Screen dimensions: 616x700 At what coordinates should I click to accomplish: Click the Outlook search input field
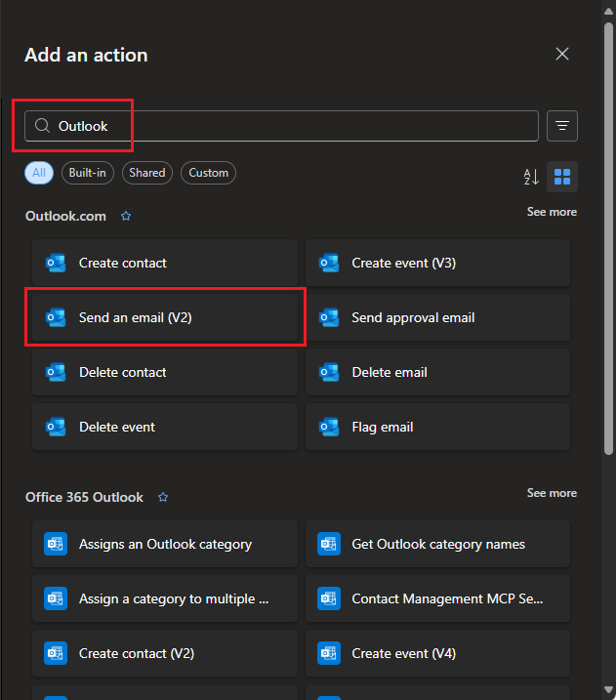(x=281, y=126)
